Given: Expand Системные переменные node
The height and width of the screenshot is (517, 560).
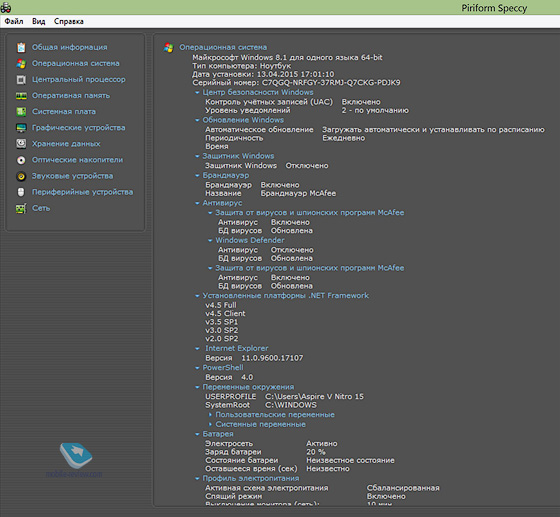Looking at the screenshot, I should point(210,425).
